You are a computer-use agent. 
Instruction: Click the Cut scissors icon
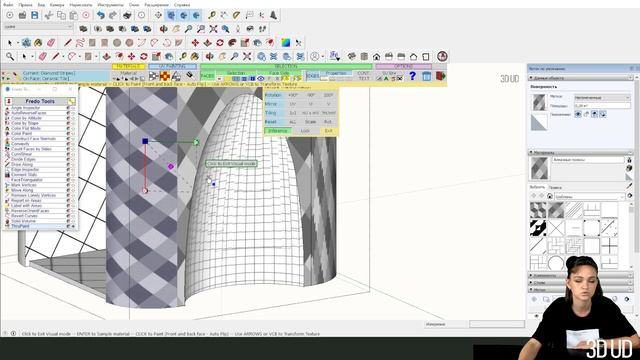pyautogui.click(x=49, y=16)
